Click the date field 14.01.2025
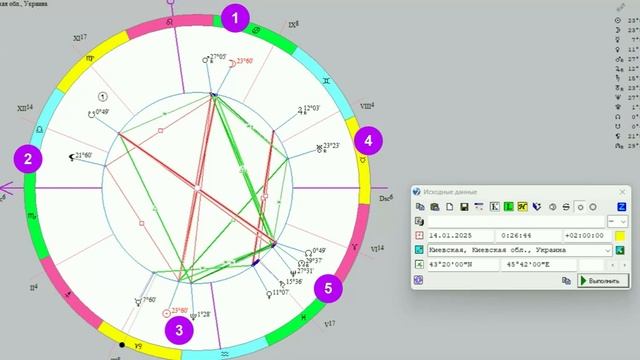 point(461,236)
